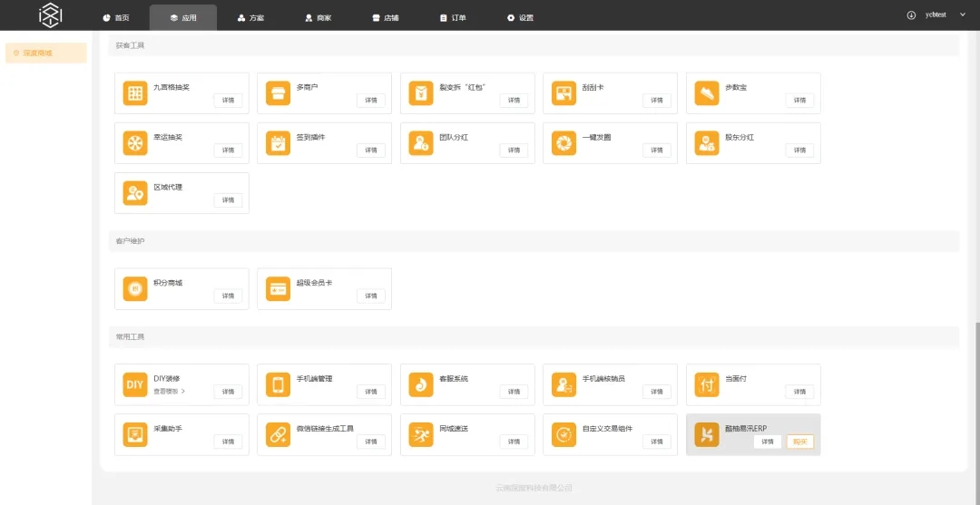Screen dimensions: 980x505
Task: Click the 签到插件 calendar icon
Action: click(x=278, y=143)
